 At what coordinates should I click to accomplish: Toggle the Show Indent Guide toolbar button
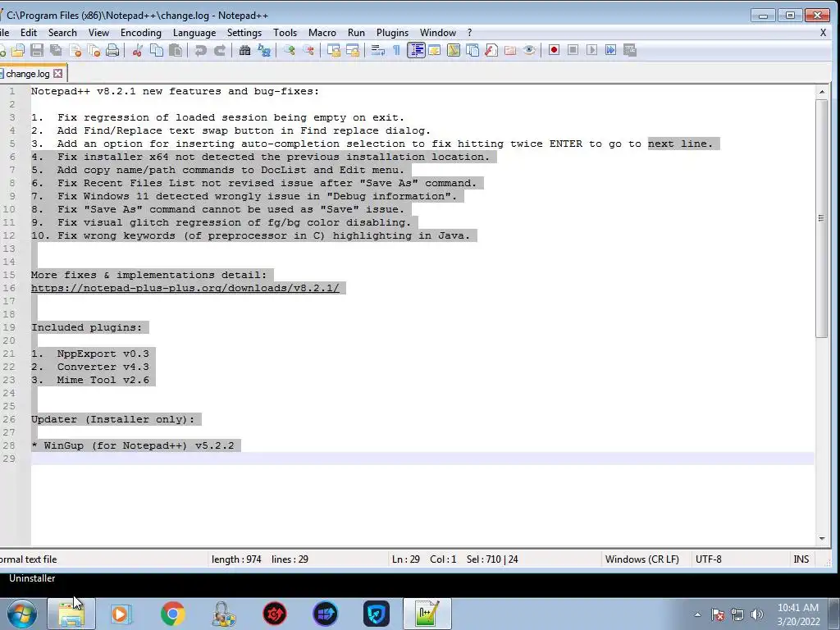[416, 50]
